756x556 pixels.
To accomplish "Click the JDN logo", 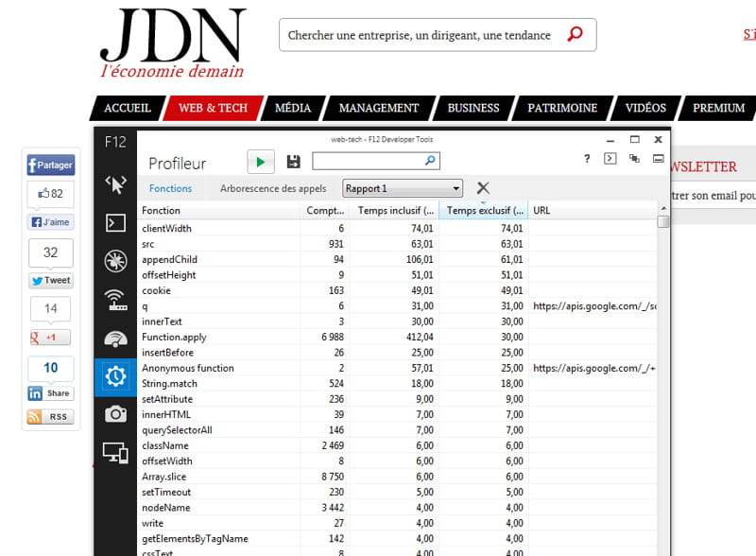I will [172, 43].
